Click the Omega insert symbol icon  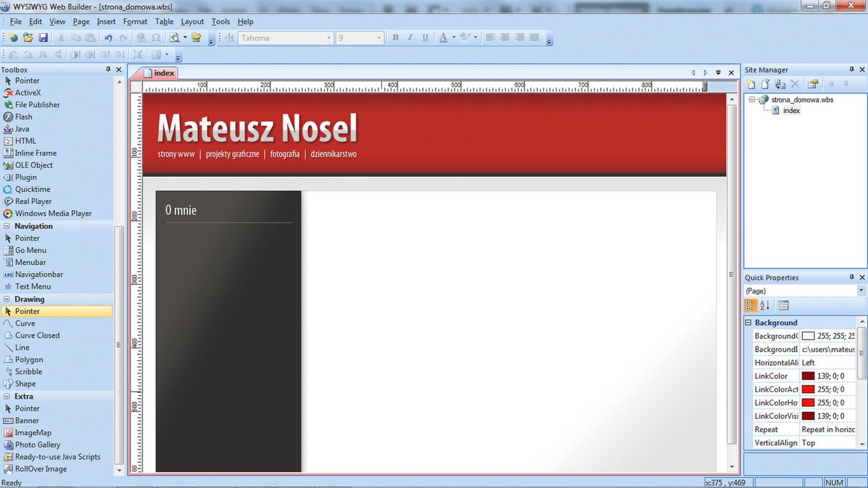tap(156, 38)
